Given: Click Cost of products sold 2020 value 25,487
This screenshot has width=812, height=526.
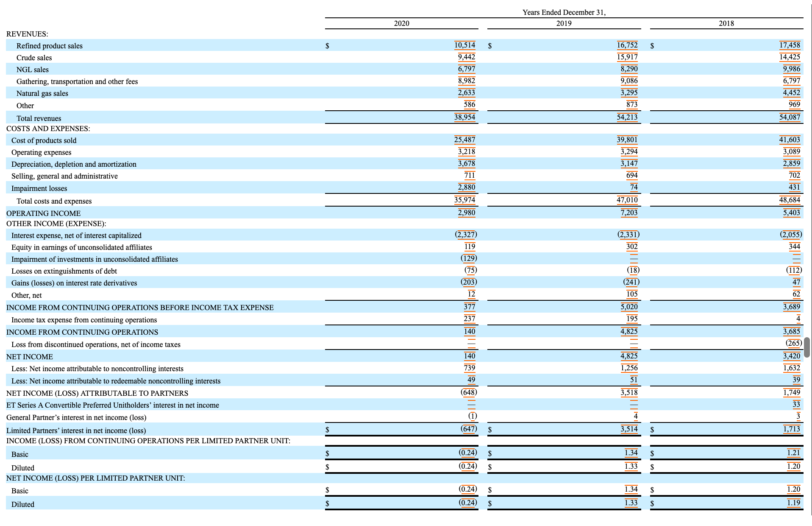Looking at the screenshot, I should pos(464,140).
